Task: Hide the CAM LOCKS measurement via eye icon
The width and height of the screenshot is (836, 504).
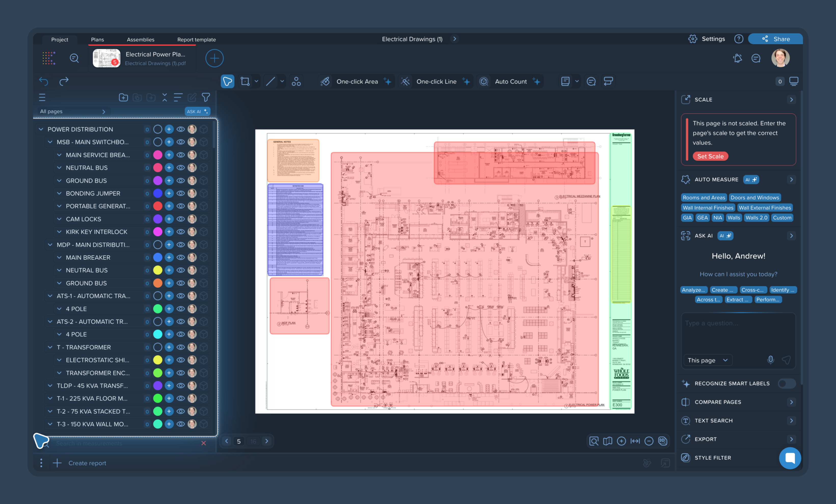Action: click(181, 219)
